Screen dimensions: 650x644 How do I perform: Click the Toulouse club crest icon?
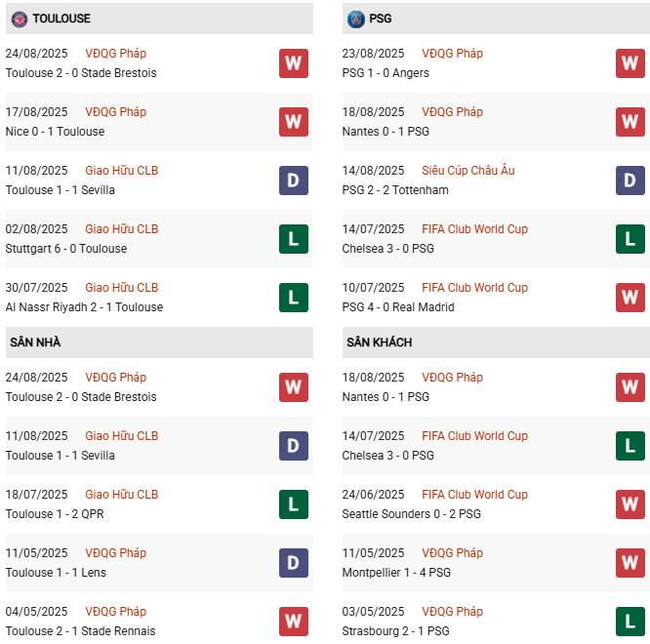coord(19,19)
